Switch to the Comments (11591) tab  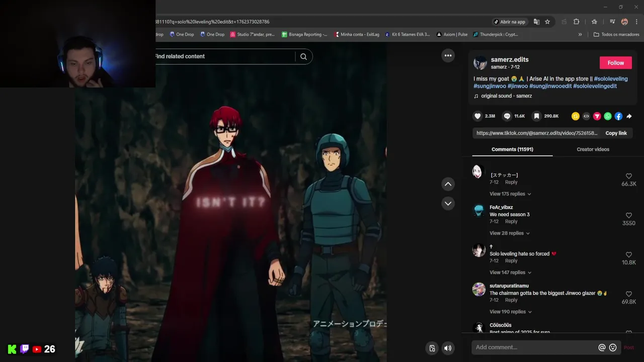pos(512,149)
